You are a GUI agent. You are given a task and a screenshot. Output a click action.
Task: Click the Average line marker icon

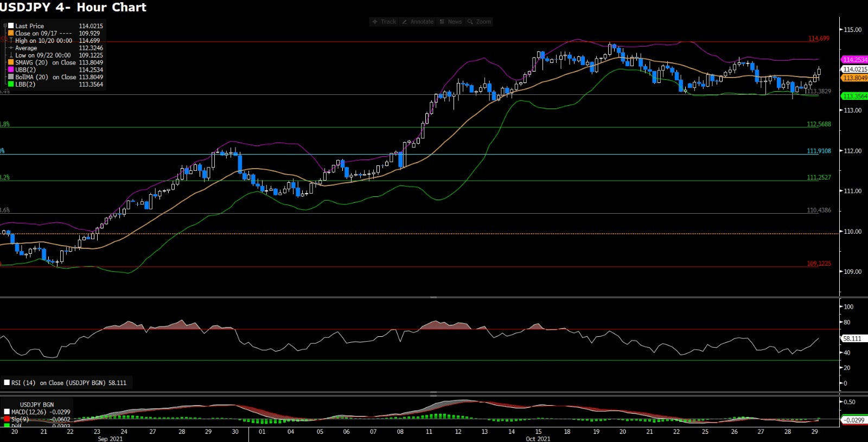11,48
